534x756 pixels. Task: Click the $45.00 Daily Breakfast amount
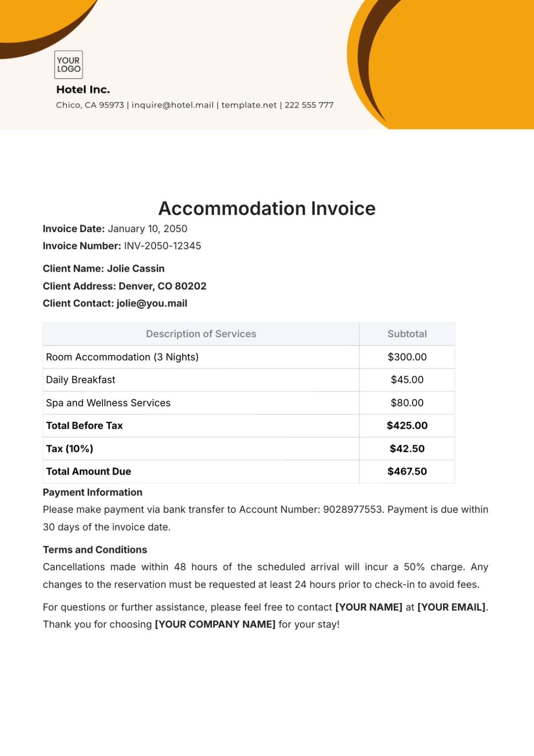407,380
